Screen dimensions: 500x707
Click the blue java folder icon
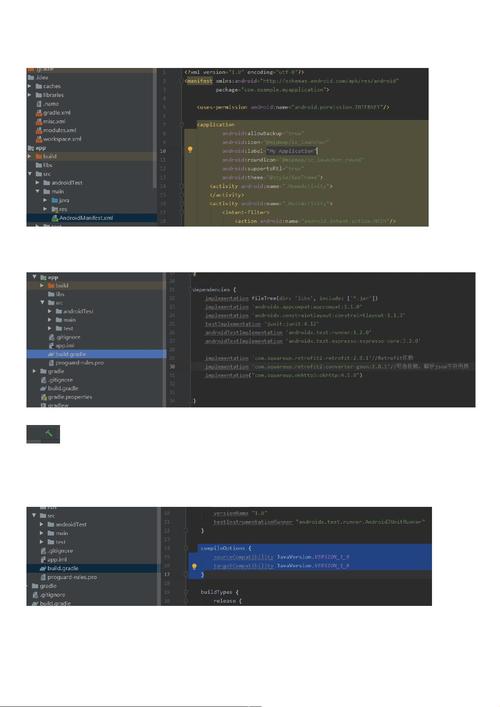point(55,200)
